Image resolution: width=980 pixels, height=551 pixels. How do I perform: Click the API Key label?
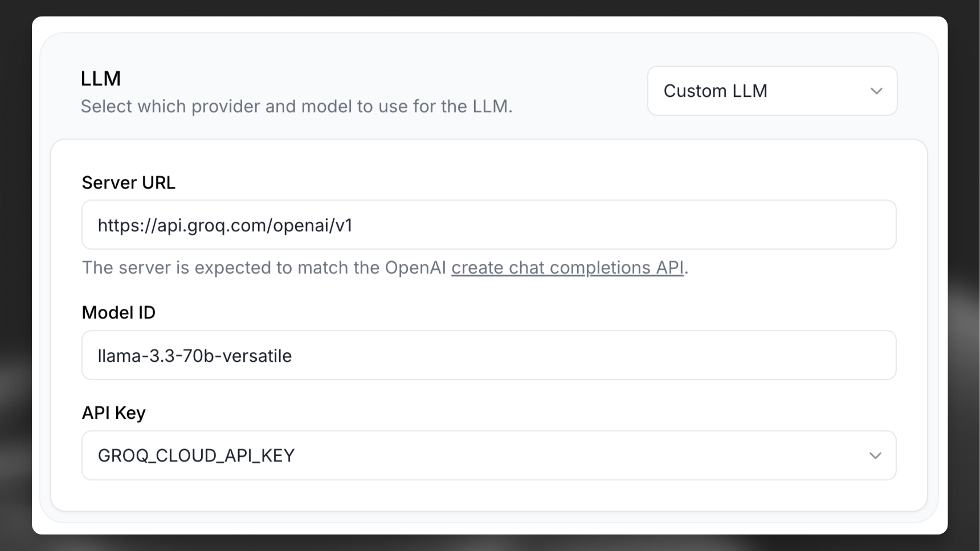point(113,412)
